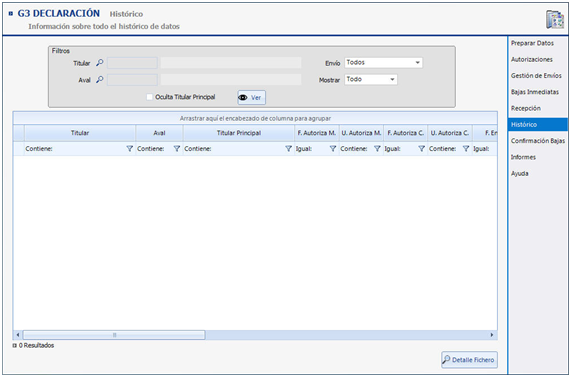Click the Aval column header
Image resolution: width=571 pixels, height=377 pixels.
coord(159,133)
